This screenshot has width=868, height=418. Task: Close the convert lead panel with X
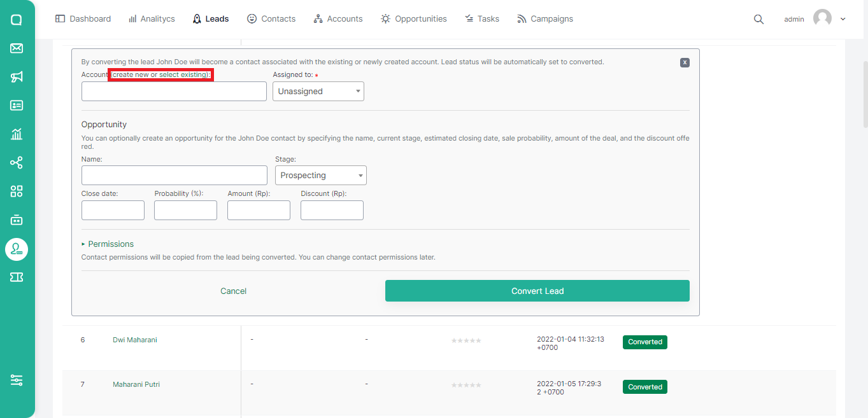[x=685, y=62]
